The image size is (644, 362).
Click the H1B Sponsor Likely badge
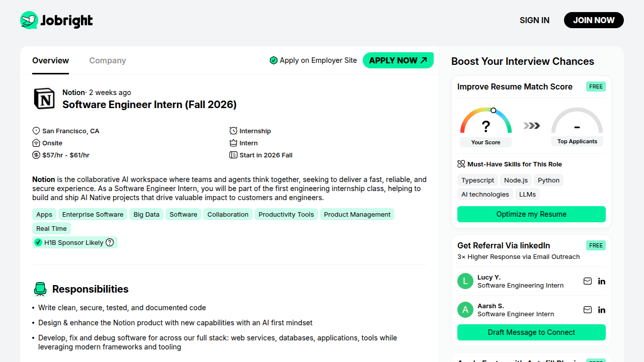click(75, 242)
